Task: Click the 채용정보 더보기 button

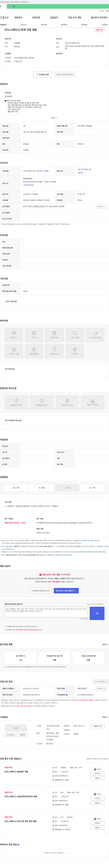Action: click(98, 726)
